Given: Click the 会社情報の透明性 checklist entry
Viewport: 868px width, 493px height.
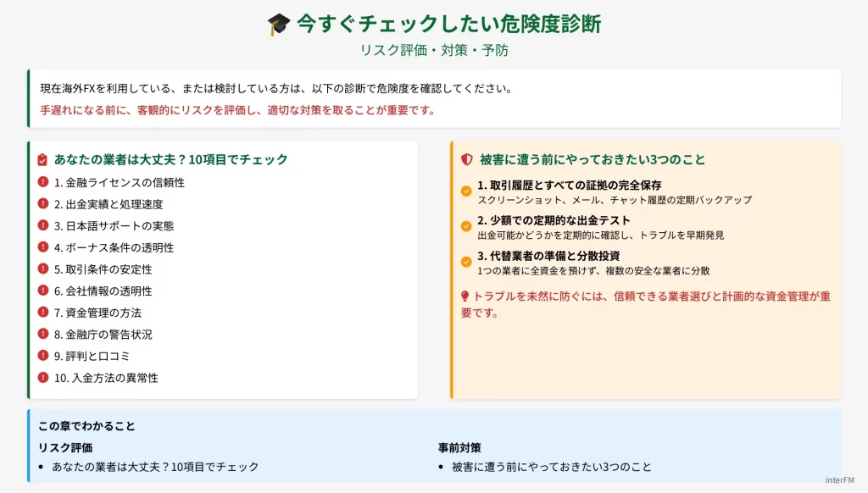Looking at the screenshot, I should coord(103,291).
